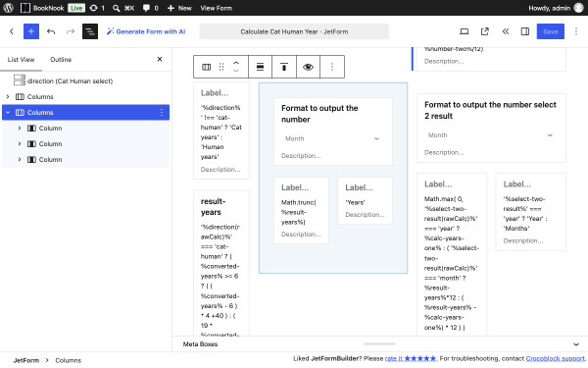Screen dimensions: 588x368
Task: Open the rate it stars link
Action: click(411, 358)
